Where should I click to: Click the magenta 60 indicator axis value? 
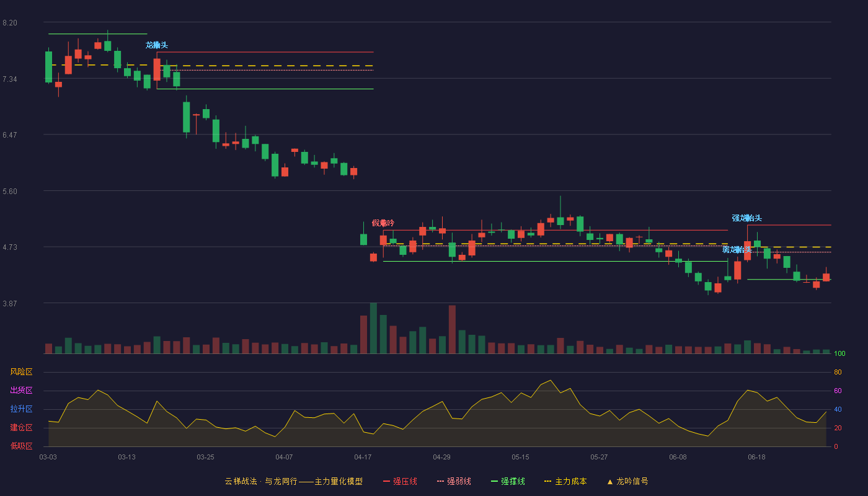[x=838, y=391]
